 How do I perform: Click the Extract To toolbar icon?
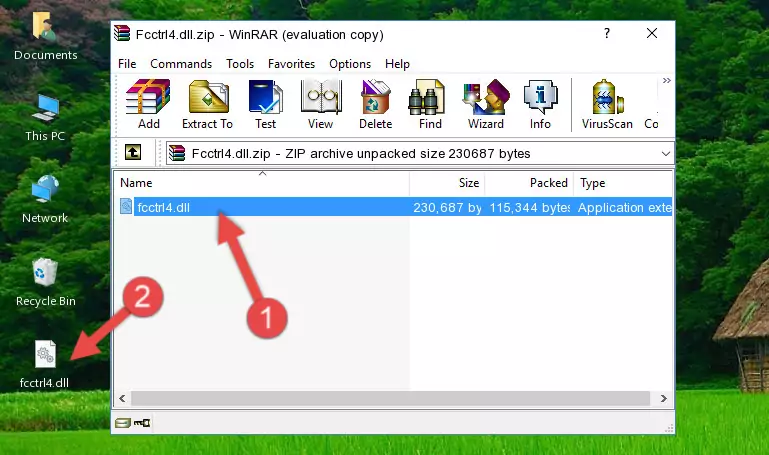point(207,104)
